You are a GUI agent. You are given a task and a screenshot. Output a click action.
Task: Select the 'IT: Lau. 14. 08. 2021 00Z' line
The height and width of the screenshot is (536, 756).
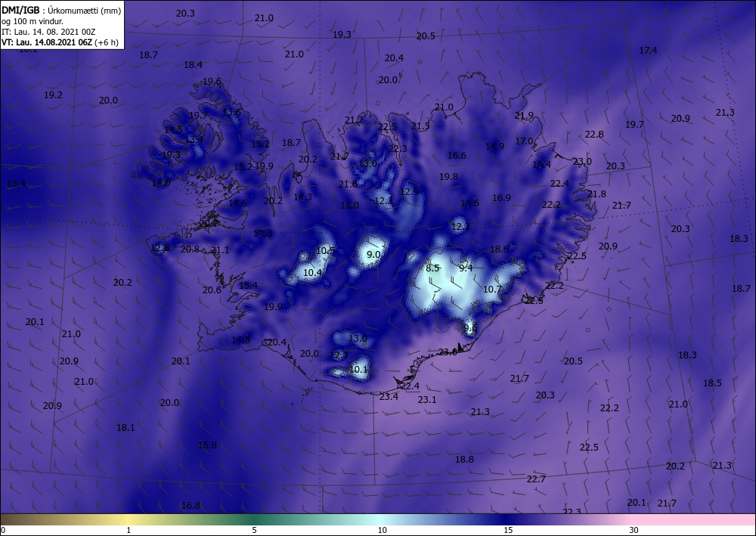48,32
